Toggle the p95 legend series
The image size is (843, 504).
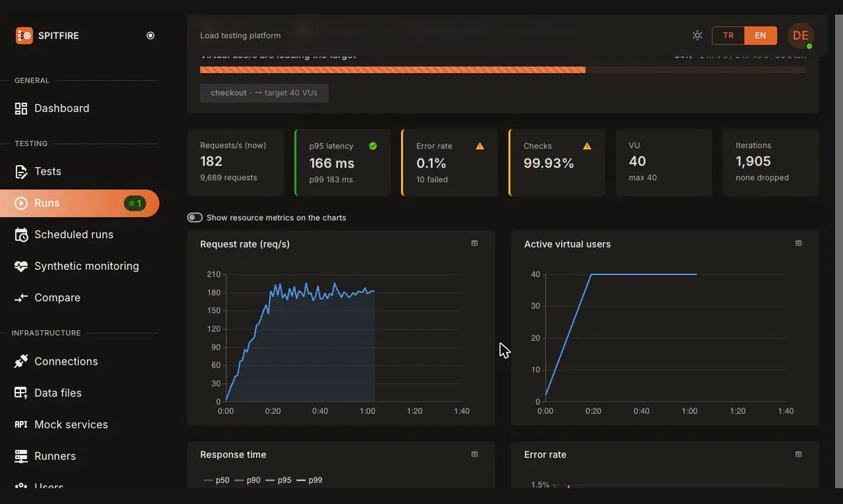coord(279,480)
